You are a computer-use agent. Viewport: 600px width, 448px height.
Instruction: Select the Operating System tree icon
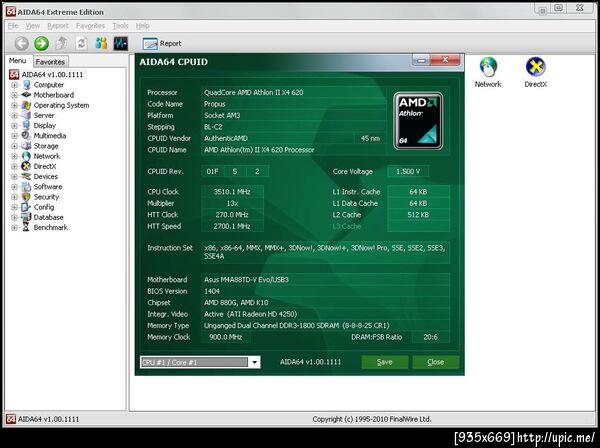point(26,105)
